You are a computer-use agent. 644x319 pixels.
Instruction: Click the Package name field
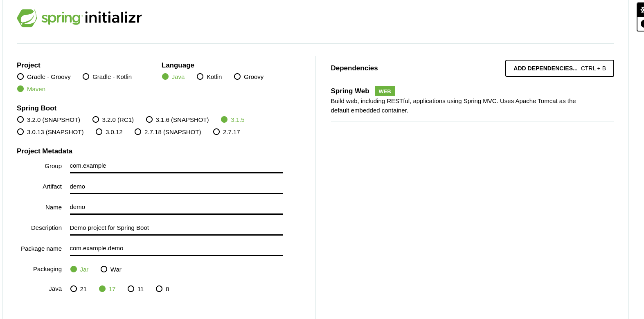[x=176, y=249]
